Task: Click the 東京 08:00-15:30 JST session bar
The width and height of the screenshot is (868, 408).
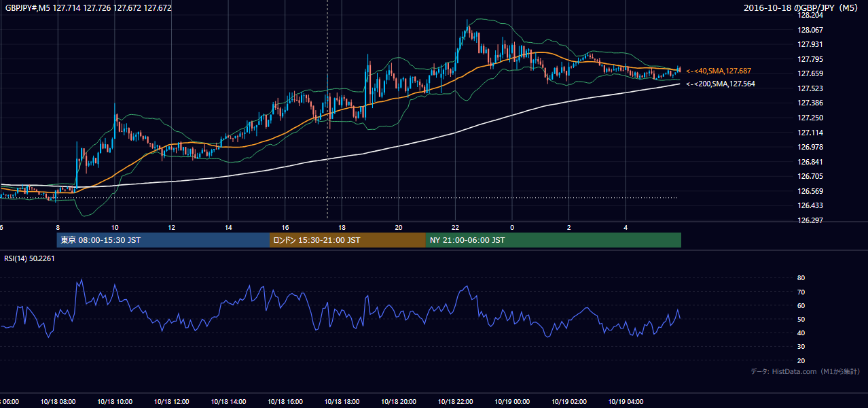Action: click(163, 240)
